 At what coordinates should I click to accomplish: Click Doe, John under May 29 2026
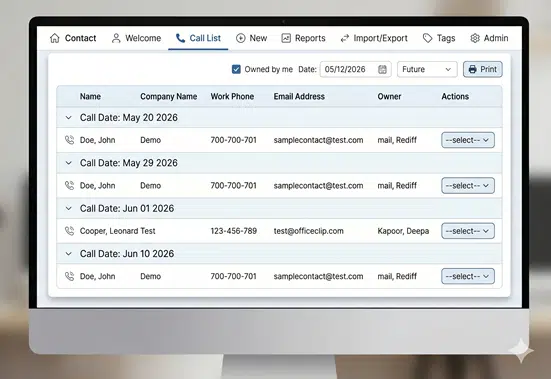[97, 185]
